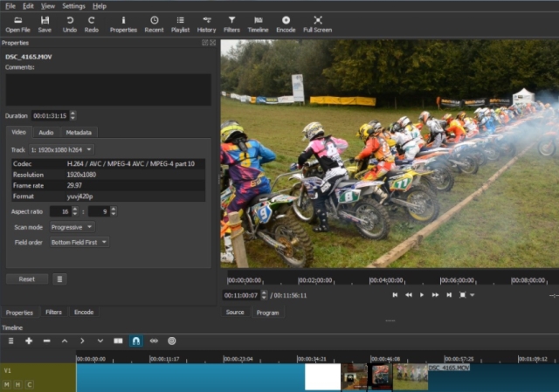559x392 pixels.
Task: Switch to the Metadata tab
Action: pyautogui.click(x=79, y=133)
